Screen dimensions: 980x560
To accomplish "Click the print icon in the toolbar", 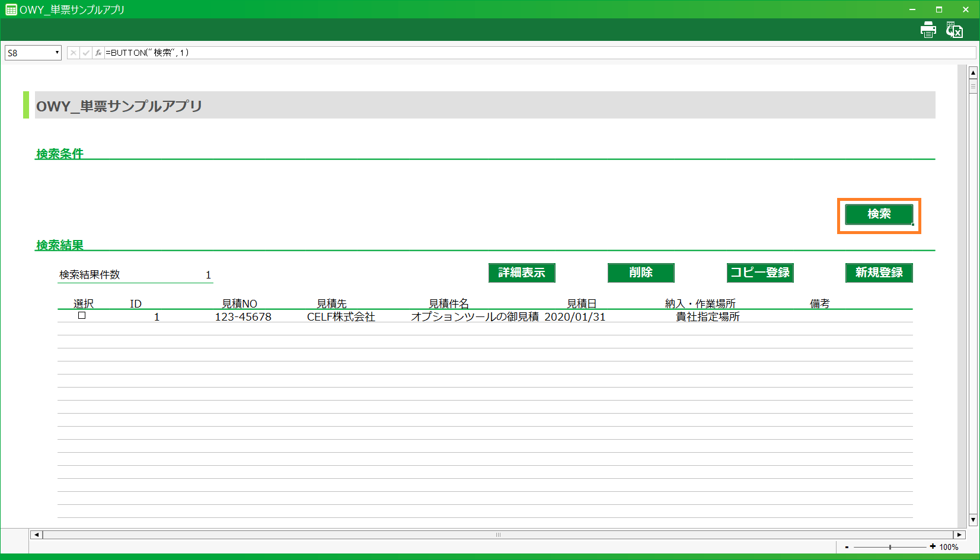I will click(928, 30).
